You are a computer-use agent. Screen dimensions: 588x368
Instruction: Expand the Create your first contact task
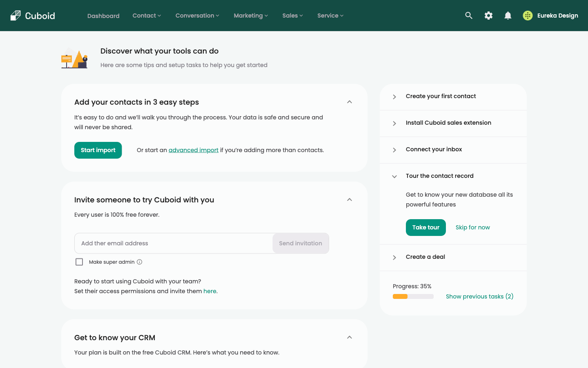[x=394, y=97]
